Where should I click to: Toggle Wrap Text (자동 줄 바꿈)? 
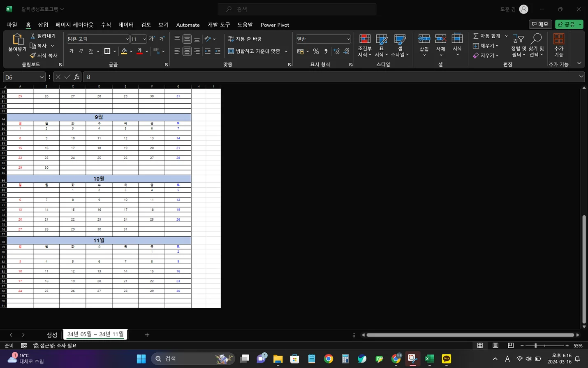coord(245,39)
